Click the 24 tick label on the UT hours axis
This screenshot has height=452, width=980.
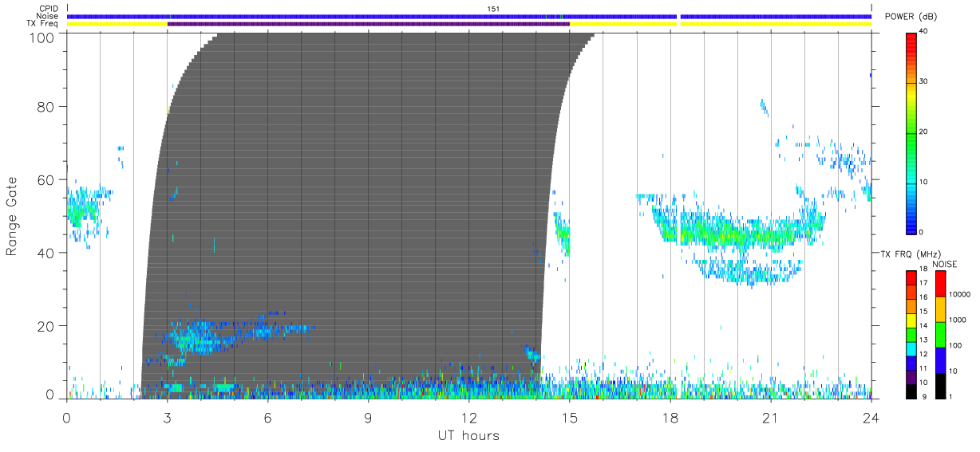point(871,418)
